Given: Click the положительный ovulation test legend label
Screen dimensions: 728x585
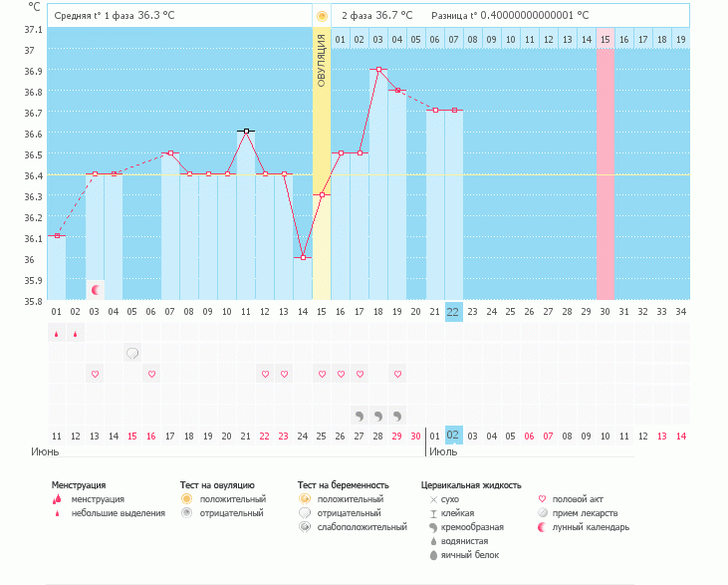Looking at the screenshot, I should (232, 498).
